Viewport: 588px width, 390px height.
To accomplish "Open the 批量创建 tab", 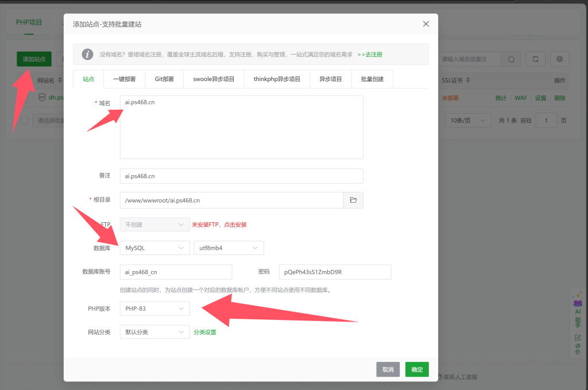I will pyautogui.click(x=372, y=79).
